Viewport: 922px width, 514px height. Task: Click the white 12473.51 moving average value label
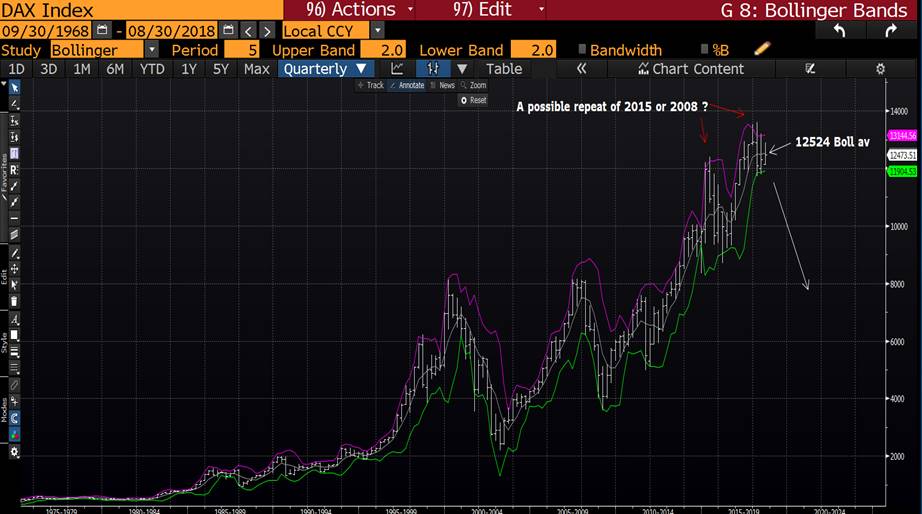902,155
